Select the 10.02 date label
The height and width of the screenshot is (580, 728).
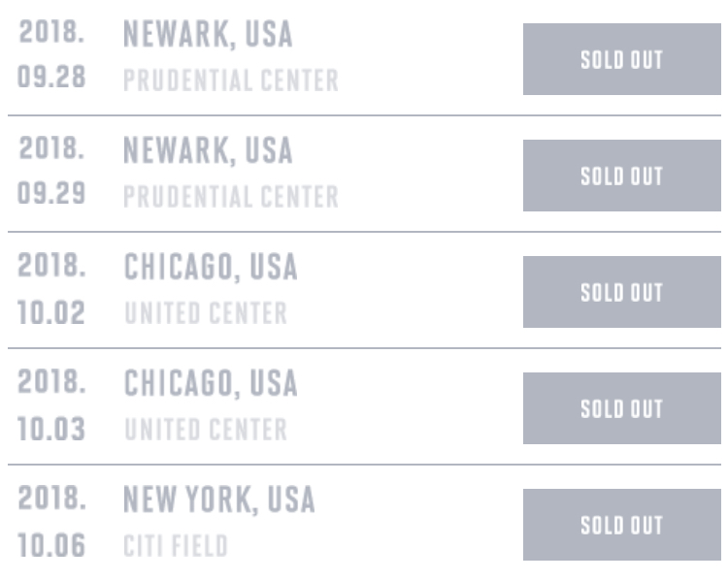(51, 313)
